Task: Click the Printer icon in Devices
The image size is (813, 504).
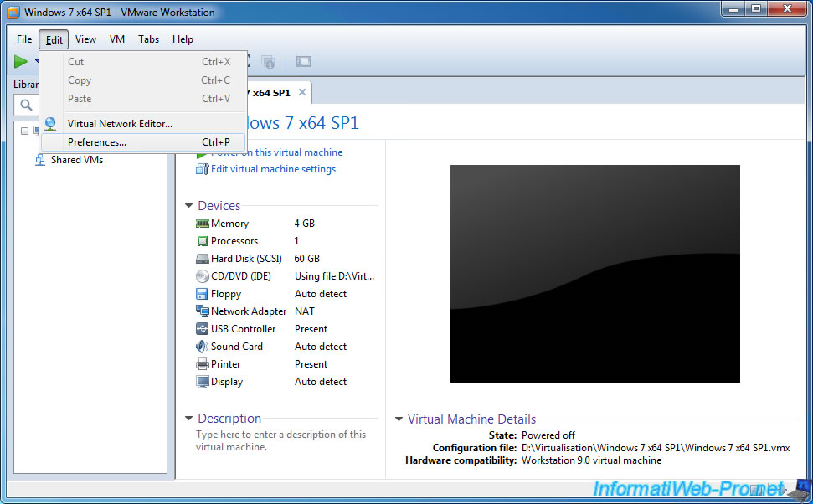Action: point(203,364)
